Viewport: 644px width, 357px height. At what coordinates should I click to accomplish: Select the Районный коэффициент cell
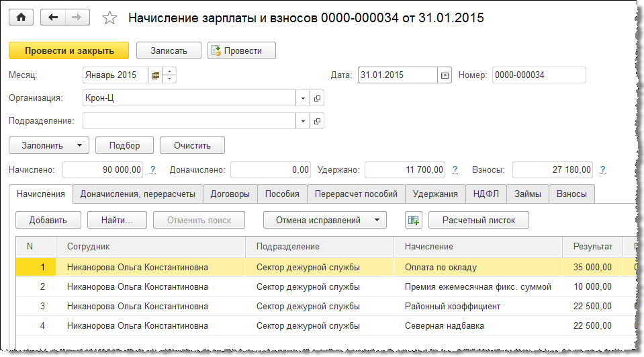[x=478, y=307]
